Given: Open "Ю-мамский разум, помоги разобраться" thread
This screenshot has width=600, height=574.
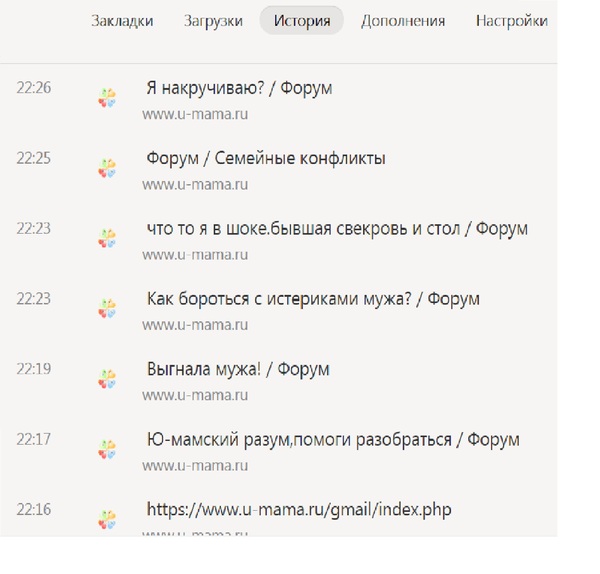Looking at the screenshot, I should click(x=333, y=440).
